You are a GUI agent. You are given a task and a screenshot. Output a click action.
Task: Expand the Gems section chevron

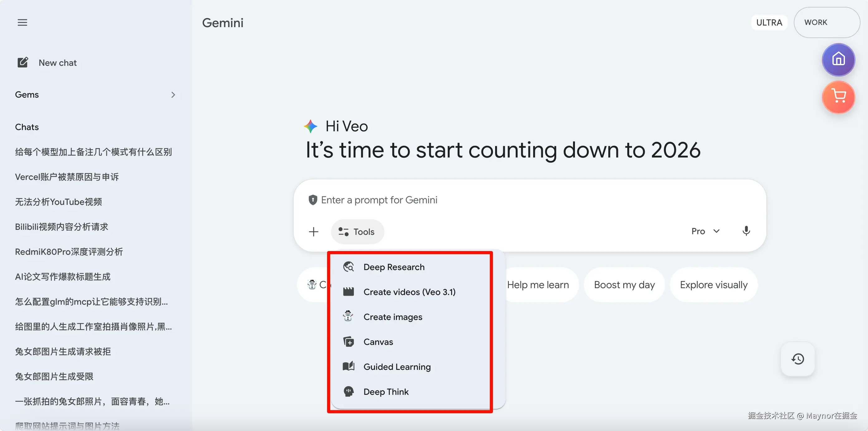coord(173,95)
